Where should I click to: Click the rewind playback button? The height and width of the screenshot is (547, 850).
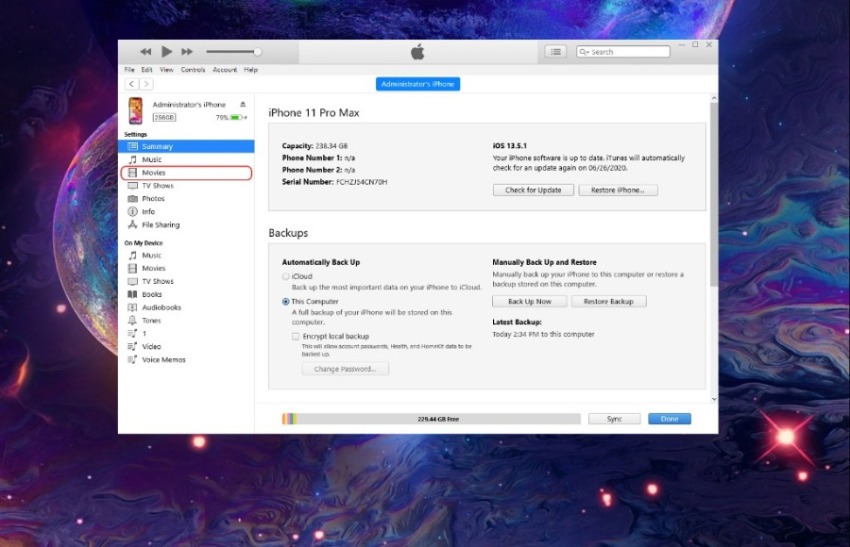[145, 52]
